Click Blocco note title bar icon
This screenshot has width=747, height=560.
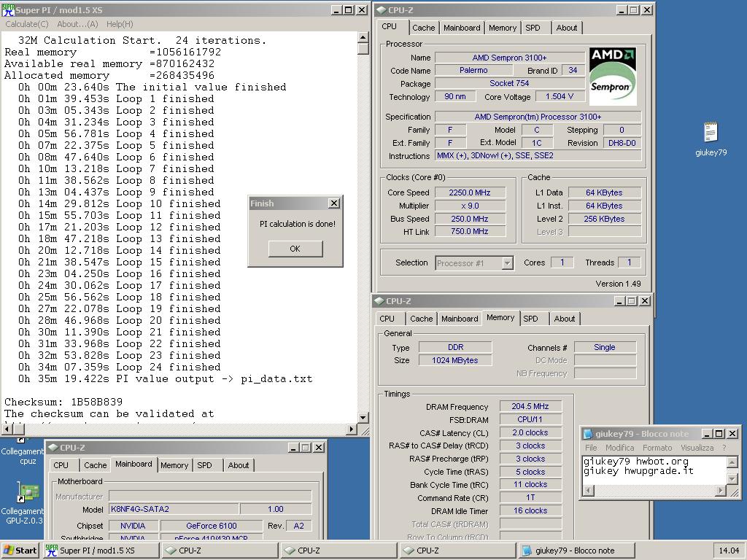pos(588,433)
